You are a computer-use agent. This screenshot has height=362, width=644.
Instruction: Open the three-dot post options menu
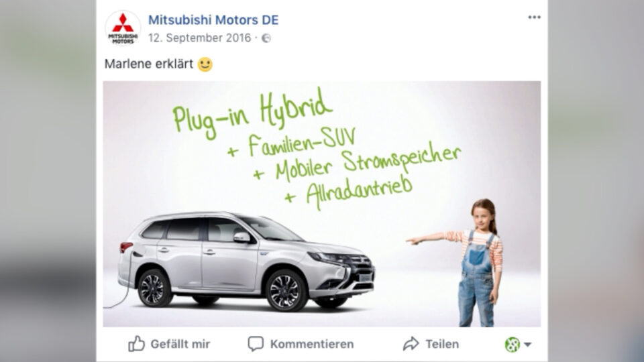534,17
